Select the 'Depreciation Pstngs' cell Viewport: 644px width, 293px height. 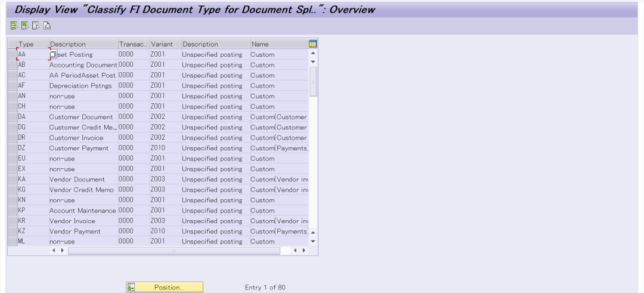[x=84, y=85]
